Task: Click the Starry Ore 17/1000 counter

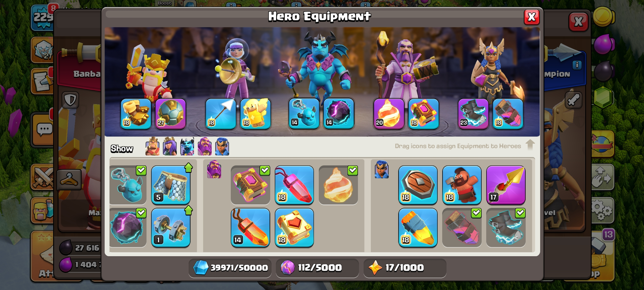Action: tap(405, 268)
